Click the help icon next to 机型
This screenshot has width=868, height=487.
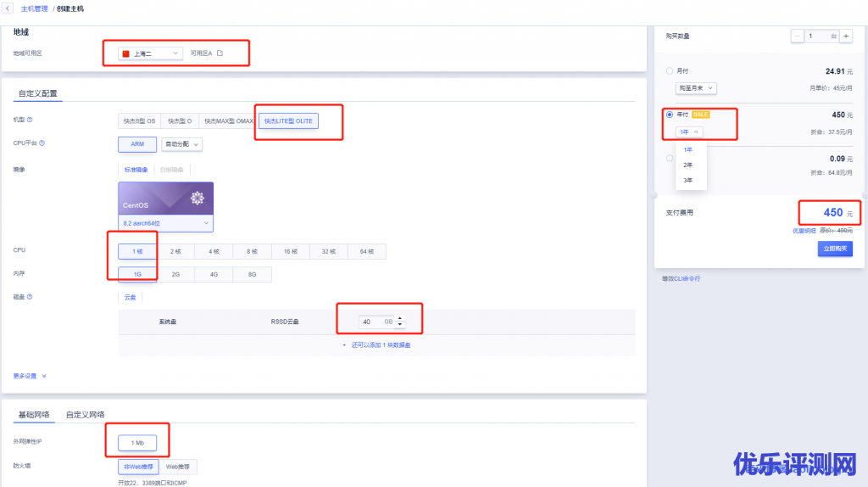(30, 120)
